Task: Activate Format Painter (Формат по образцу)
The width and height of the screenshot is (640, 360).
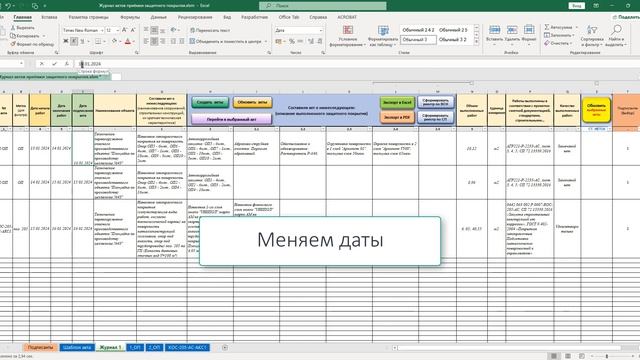Action: 32,44
